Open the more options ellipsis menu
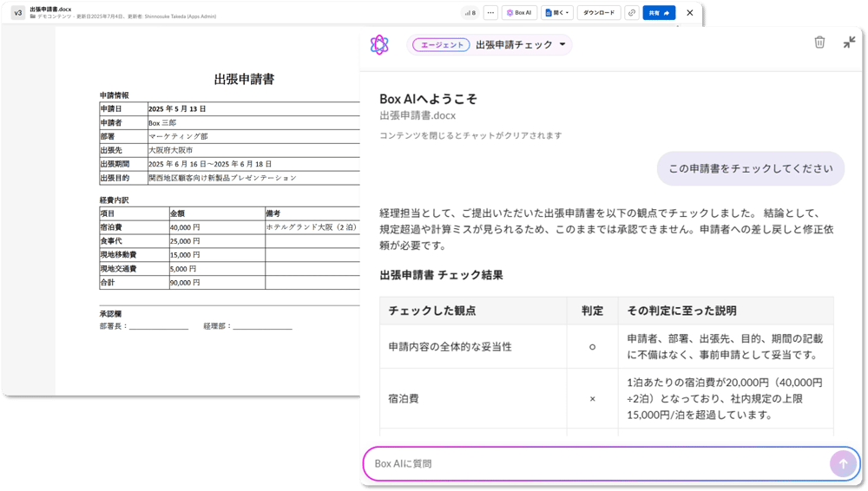 490,13
